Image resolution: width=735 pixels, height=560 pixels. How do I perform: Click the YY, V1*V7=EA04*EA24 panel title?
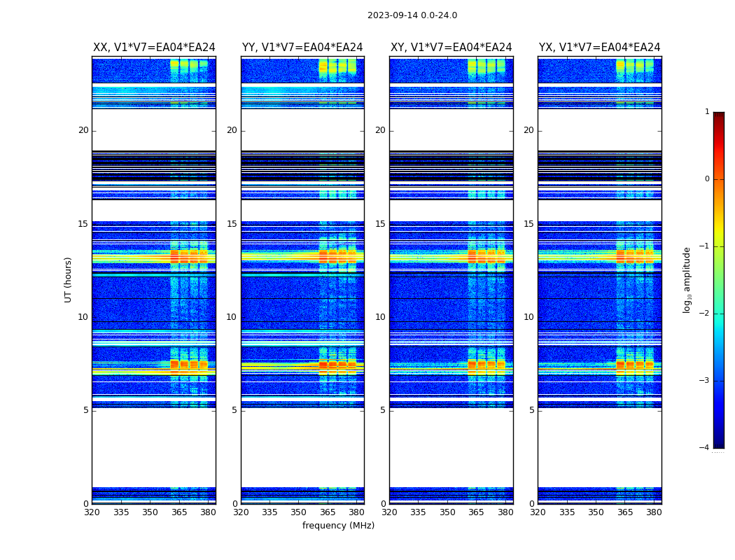point(302,48)
